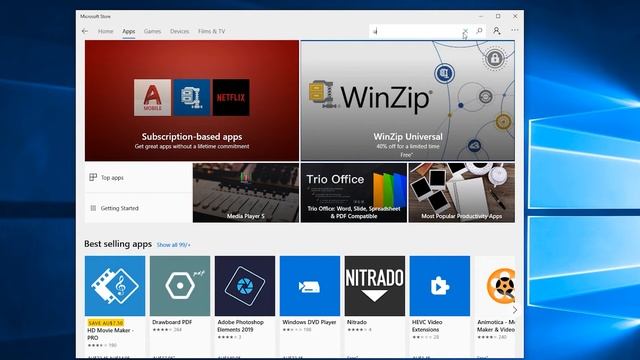Open the Films & TV tab
Image resolution: width=640 pixels, height=360 pixels.
coord(211,31)
